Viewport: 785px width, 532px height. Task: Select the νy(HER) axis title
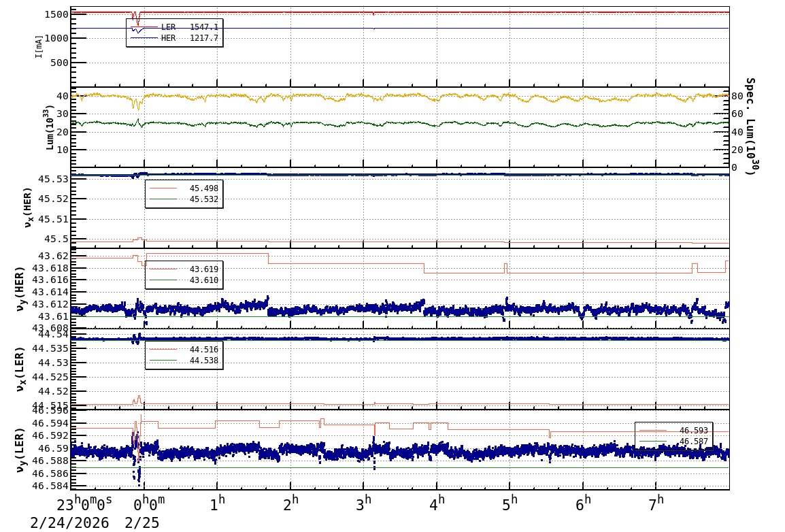tap(20, 288)
